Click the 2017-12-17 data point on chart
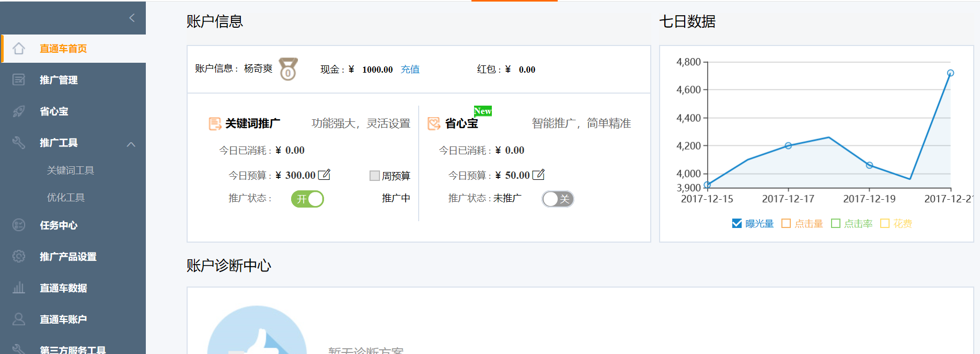Viewport: 980px width, 354px height. 788,146
